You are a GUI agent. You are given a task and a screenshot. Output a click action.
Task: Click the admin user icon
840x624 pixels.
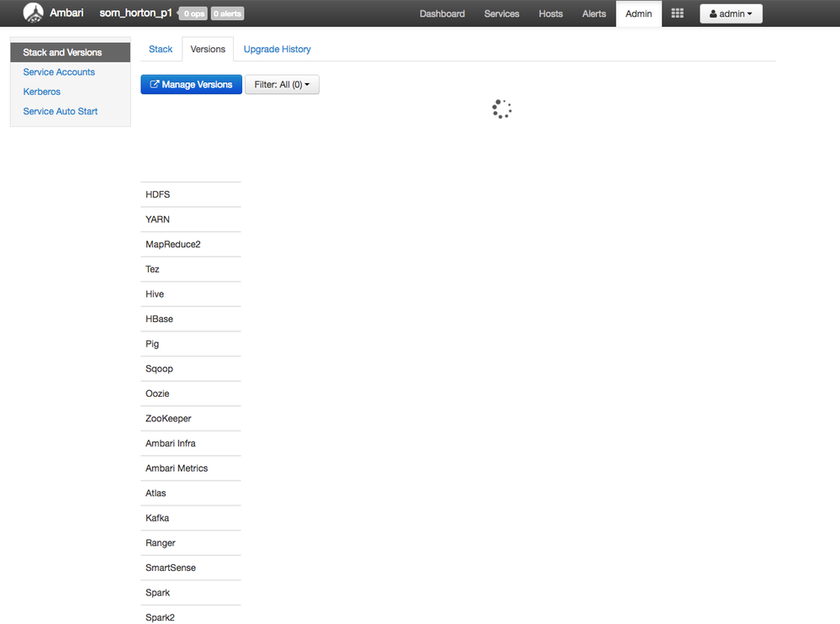[713, 13]
